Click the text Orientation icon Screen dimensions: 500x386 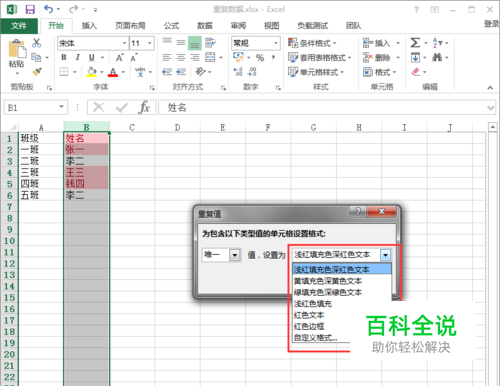coord(200,72)
